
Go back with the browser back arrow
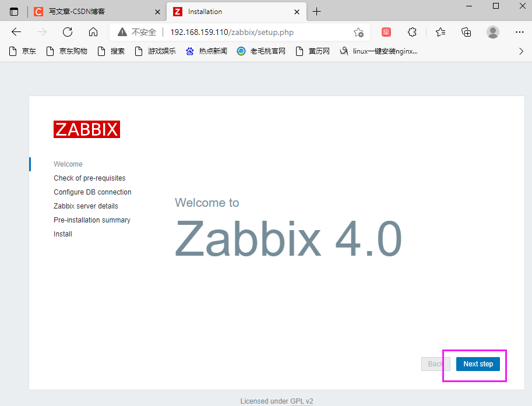tap(16, 32)
